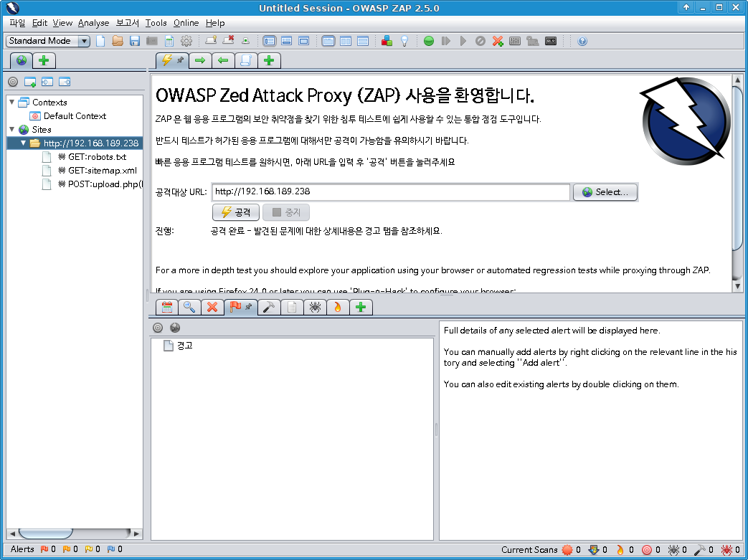This screenshot has height=560, width=748.
Task: Click the Snapshot Session icon
Action: tap(152, 41)
